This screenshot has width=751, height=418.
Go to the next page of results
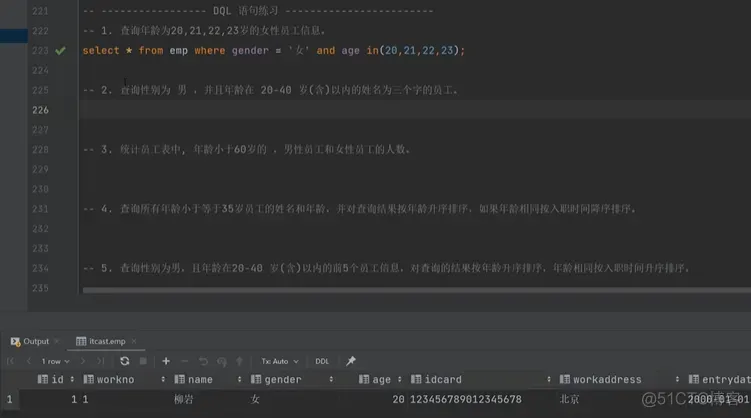tap(83, 361)
